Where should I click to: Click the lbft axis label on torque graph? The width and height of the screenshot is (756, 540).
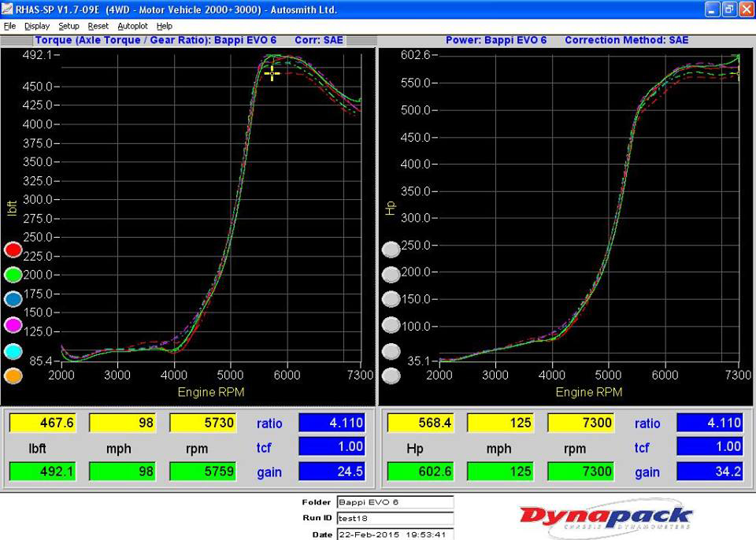pos(12,208)
